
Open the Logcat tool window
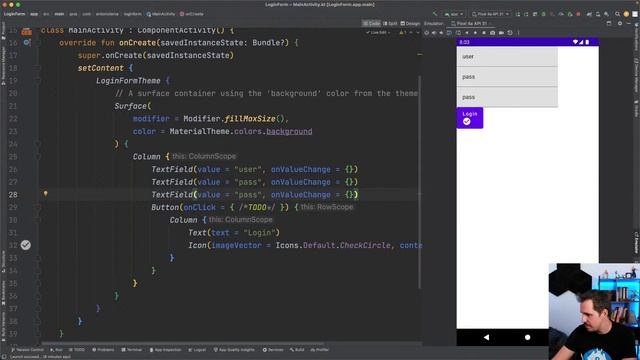pyautogui.click(x=197, y=350)
